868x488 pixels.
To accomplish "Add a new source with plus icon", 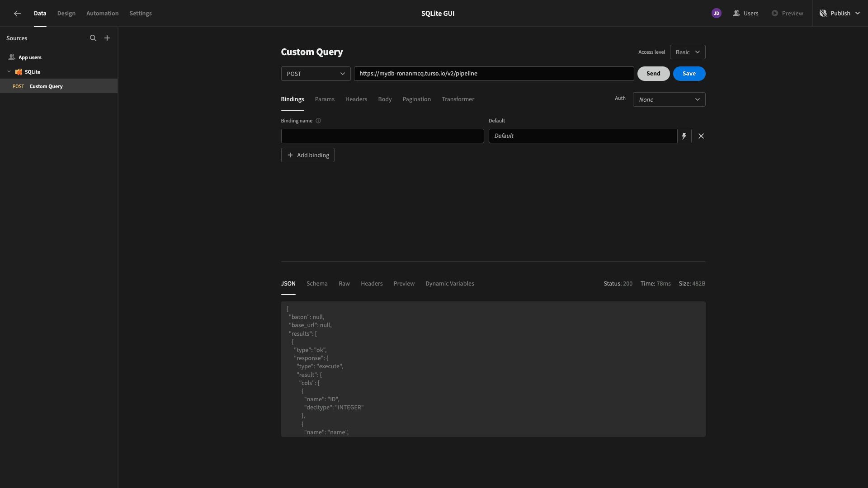I will coord(107,38).
